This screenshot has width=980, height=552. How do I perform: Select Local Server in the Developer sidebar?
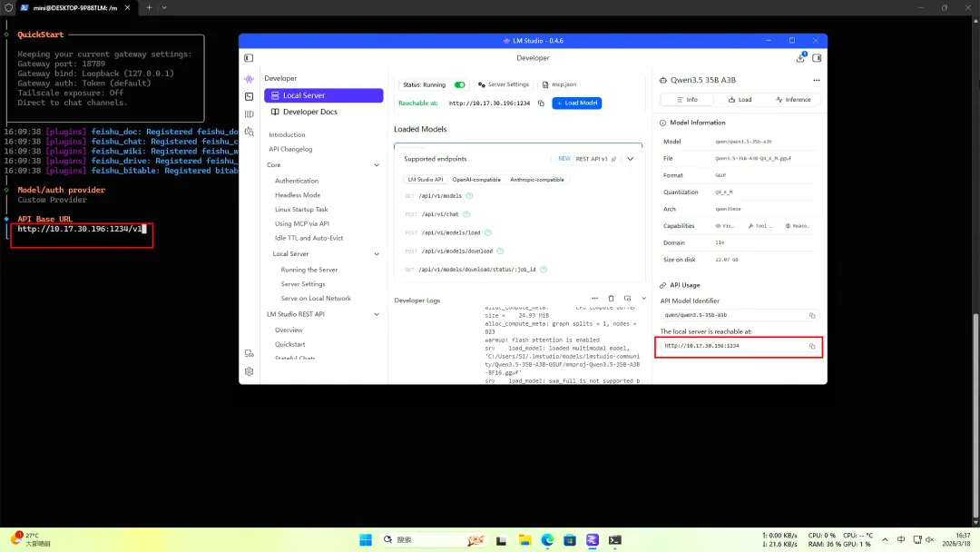pos(323,95)
